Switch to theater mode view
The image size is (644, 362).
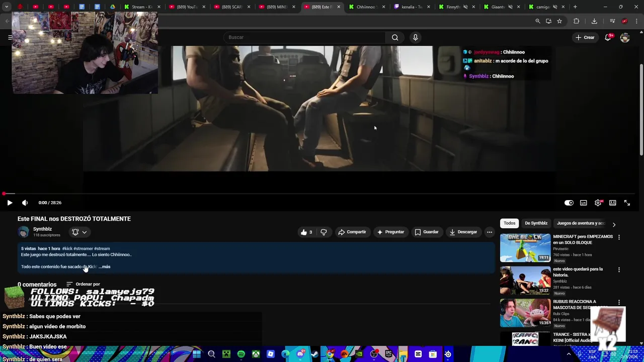[613, 203]
